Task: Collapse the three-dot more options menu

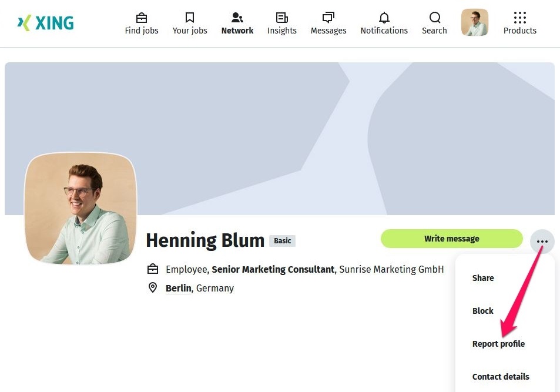Action: [542, 242]
